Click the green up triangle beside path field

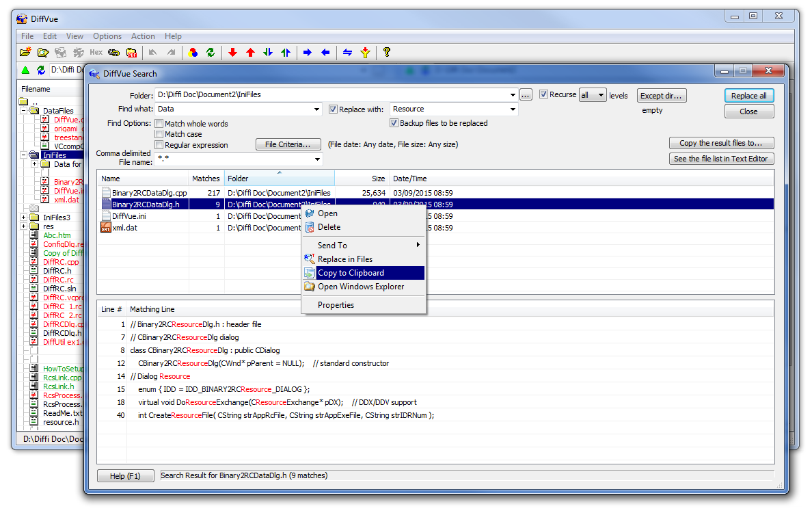click(25, 70)
